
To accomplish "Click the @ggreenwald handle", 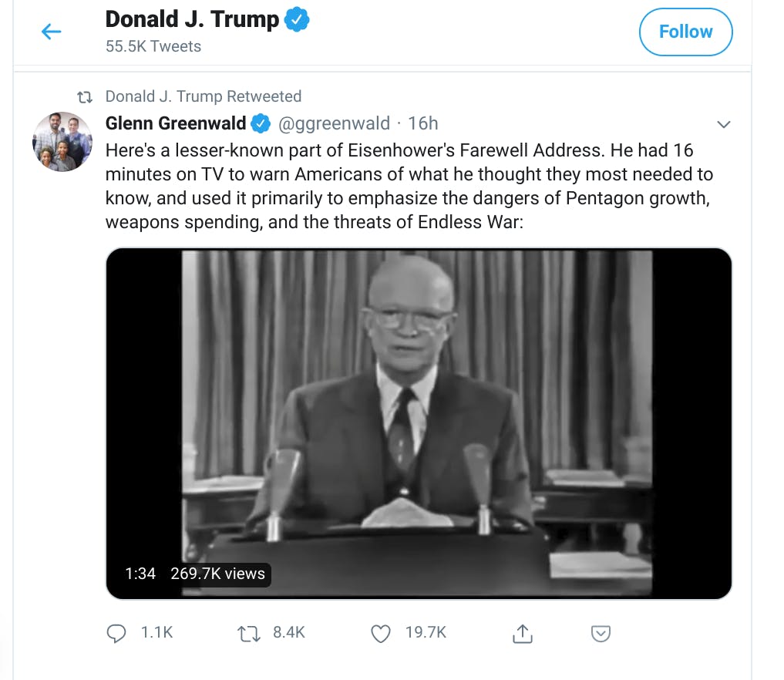I will (x=334, y=123).
